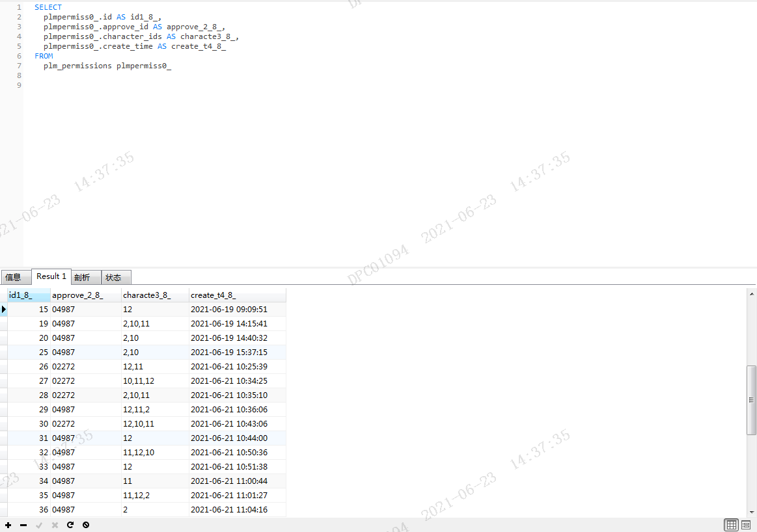Viewport: 757px width, 532px height.
Task: Select characte3 cell 11 in row 34
Action: coord(154,481)
